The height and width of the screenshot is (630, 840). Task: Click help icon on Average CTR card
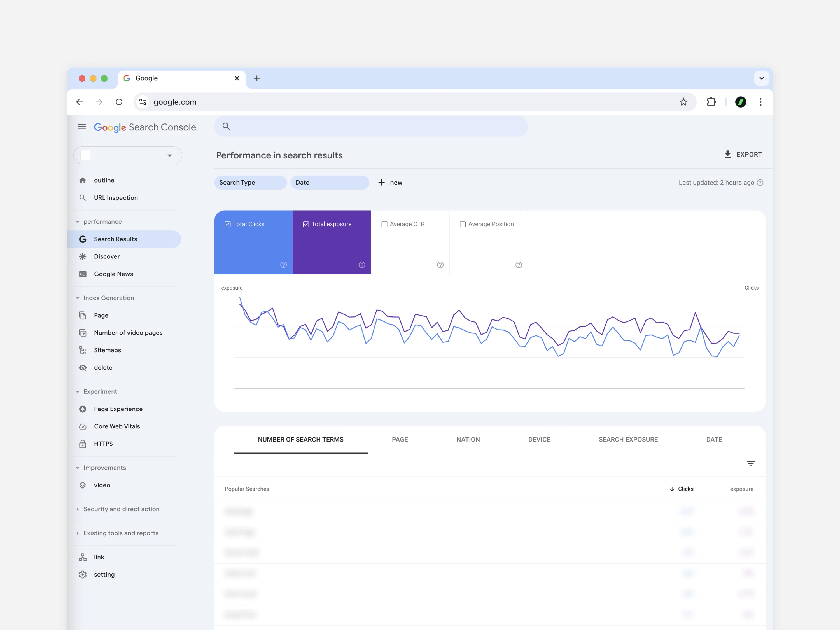point(440,265)
